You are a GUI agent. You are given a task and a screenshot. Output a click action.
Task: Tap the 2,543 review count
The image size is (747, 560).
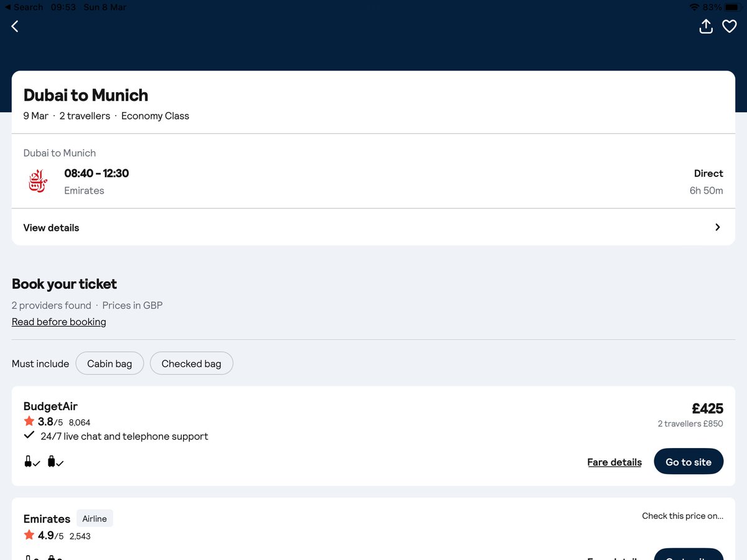click(80, 536)
